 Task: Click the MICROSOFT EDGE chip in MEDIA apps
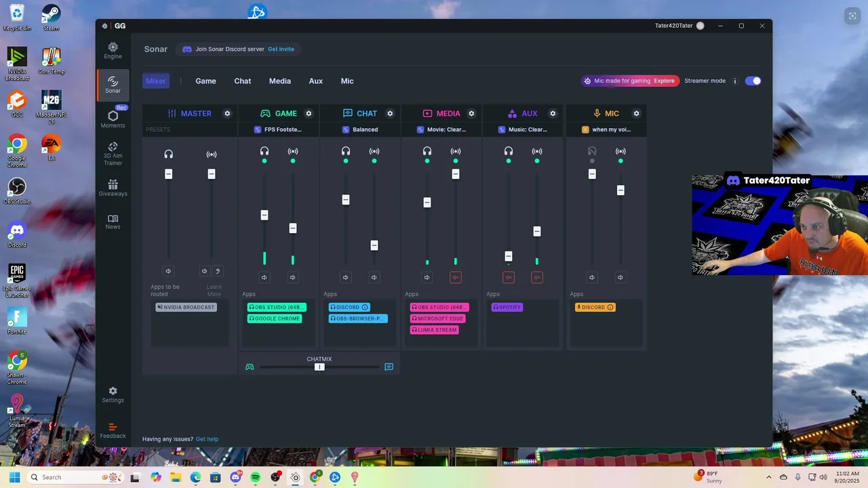pyautogui.click(x=438, y=319)
